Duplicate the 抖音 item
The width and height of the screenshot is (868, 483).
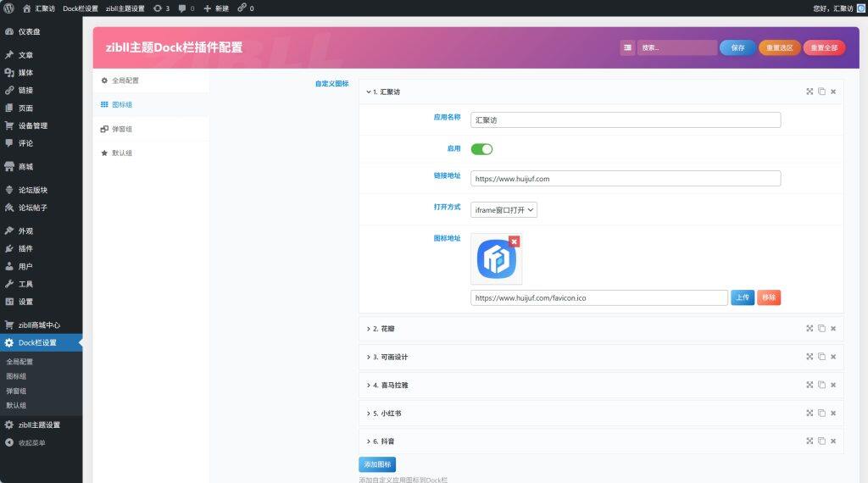(821, 441)
